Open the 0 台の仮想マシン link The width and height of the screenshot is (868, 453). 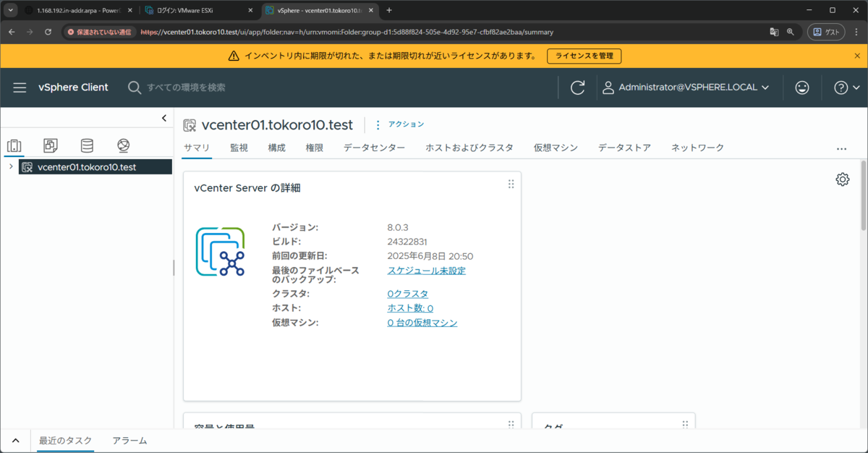click(x=422, y=323)
